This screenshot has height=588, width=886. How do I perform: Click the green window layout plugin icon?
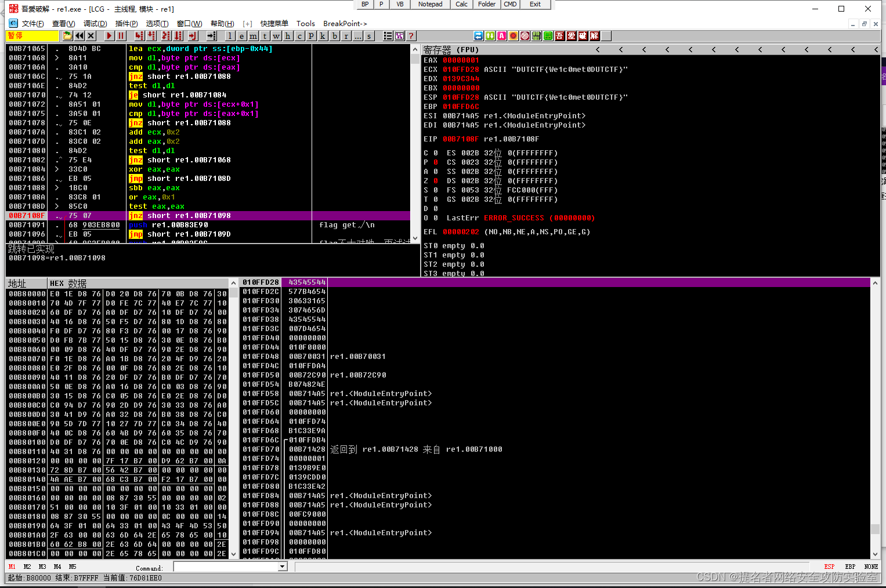pos(548,36)
